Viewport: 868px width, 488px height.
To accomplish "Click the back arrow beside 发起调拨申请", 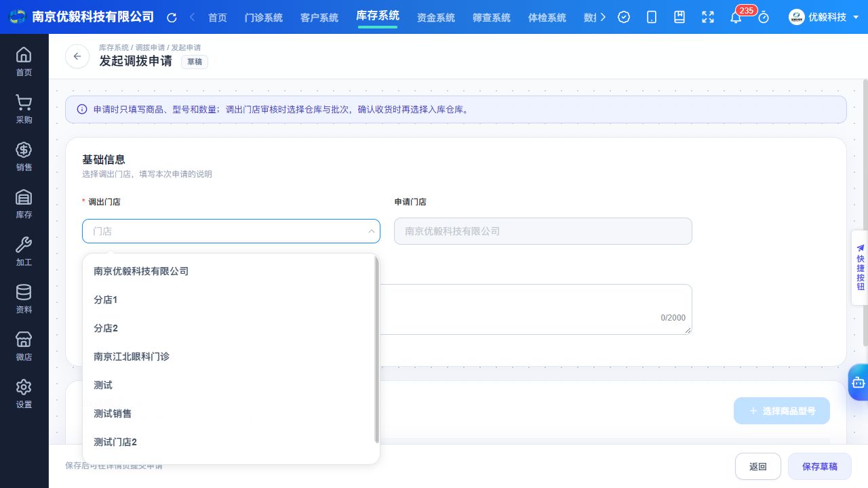I will coord(77,56).
